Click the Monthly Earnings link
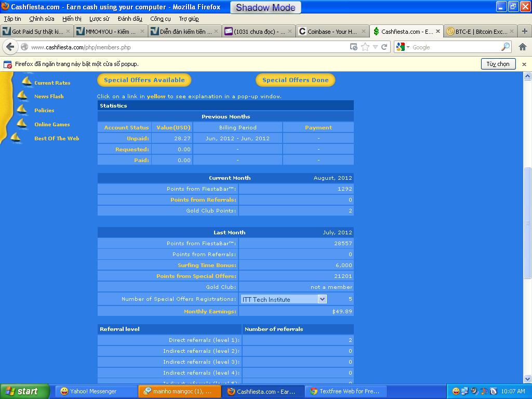 (210, 312)
